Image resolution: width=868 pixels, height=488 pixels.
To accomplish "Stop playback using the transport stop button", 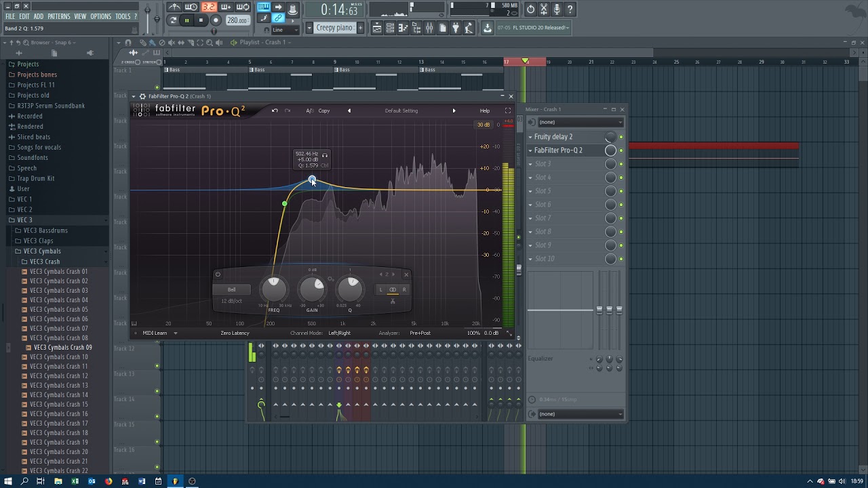I will [201, 20].
